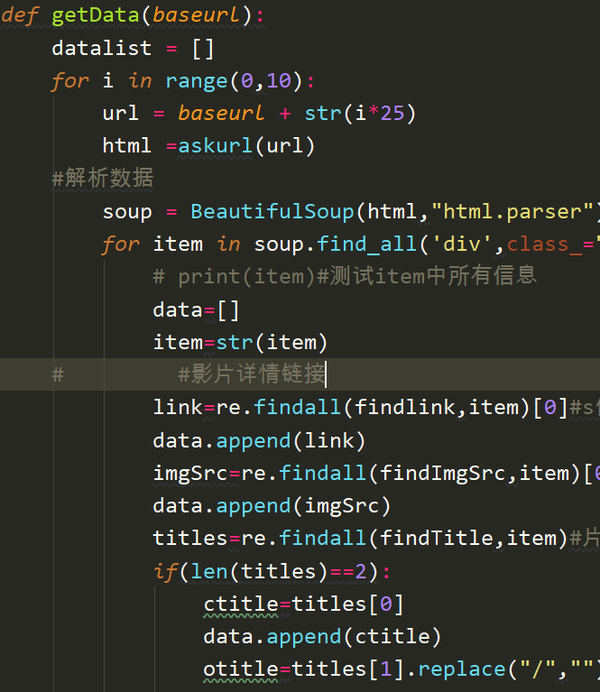Click findImgSrc in the findall call
This screenshot has height=692, width=600.
(x=442, y=473)
